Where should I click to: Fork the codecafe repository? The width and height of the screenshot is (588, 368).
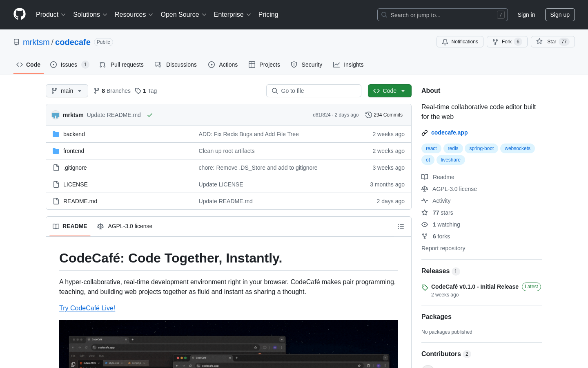click(507, 42)
